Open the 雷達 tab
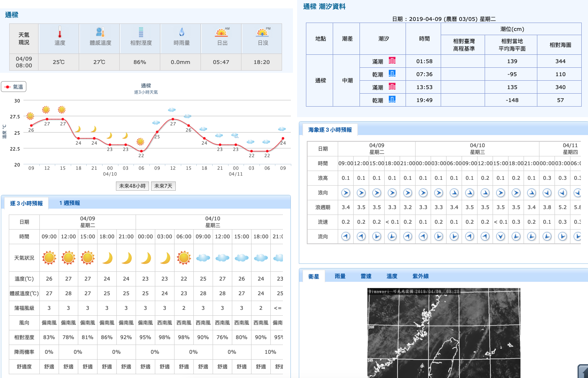This screenshot has width=588, height=378. (x=366, y=276)
